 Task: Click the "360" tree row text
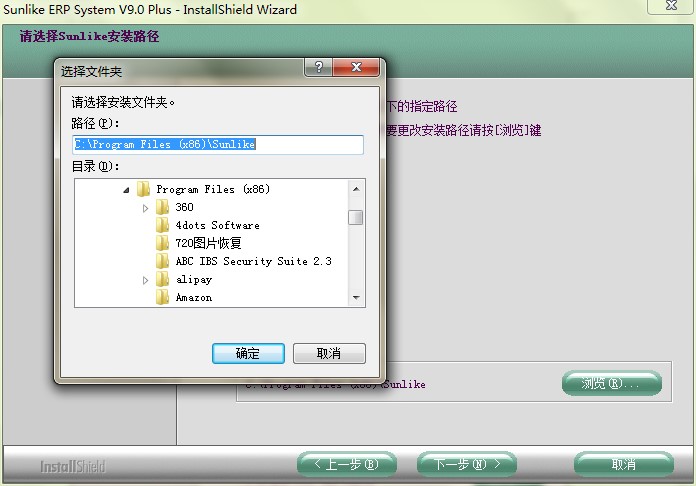click(184, 207)
